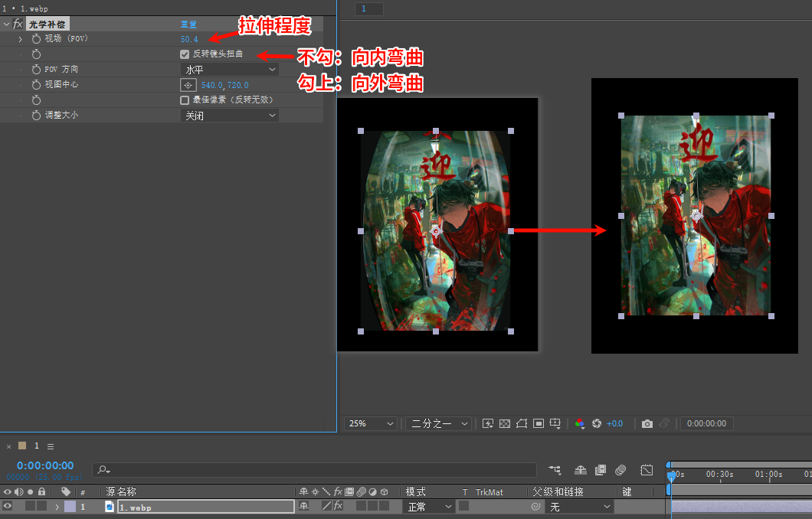812x519 pixels.
Task: Open the 调整大小 dropdown showing 关闭
Action: pyautogui.click(x=229, y=116)
